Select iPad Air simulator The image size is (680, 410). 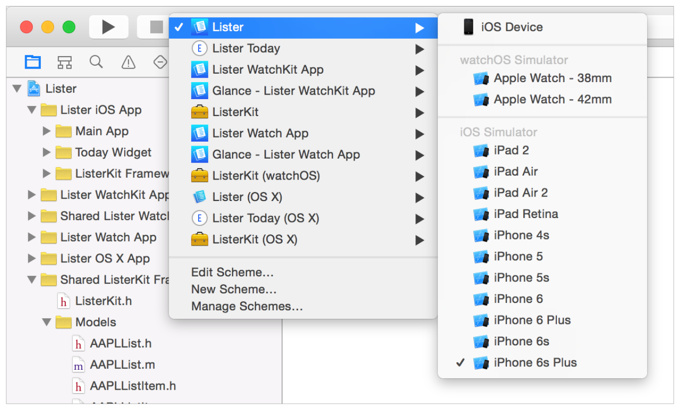coord(543,172)
